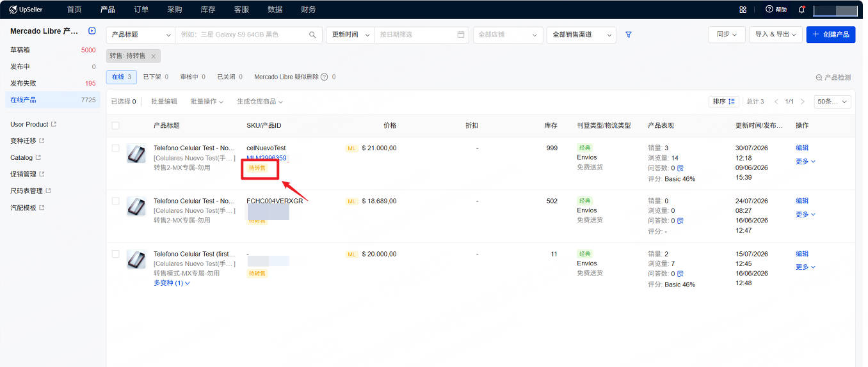Click 批量编辑 button
The height and width of the screenshot is (367, 868).
pos(164,102)
